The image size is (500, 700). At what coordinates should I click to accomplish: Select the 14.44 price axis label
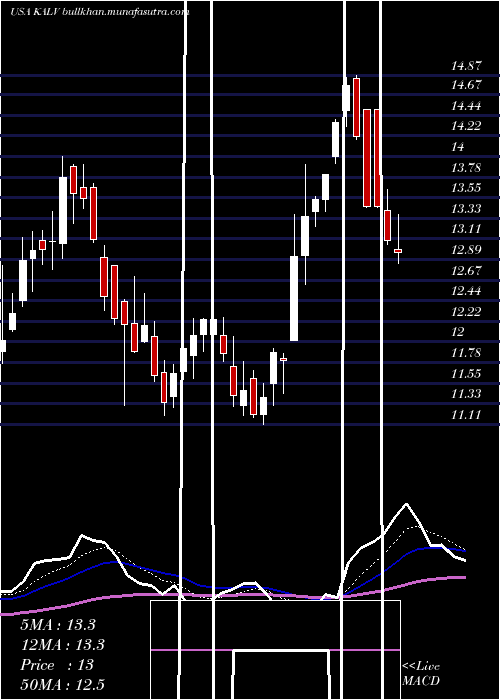pos(466,106)
